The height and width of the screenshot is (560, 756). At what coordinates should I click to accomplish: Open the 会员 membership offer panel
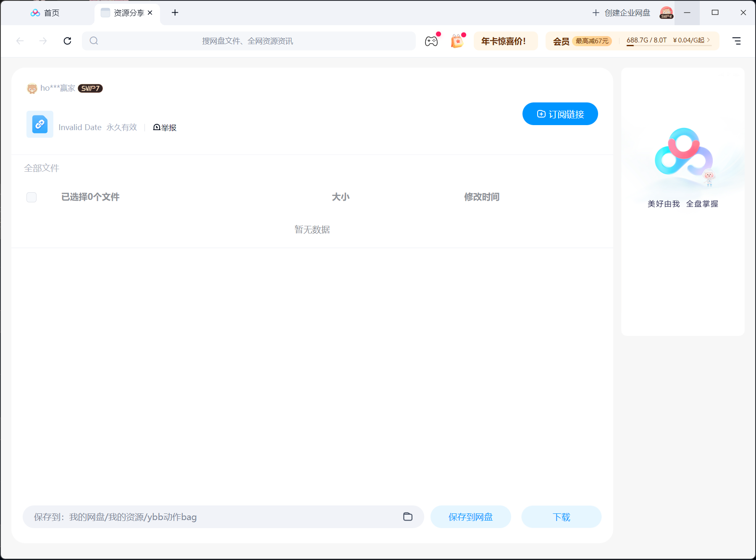point(583,41)
